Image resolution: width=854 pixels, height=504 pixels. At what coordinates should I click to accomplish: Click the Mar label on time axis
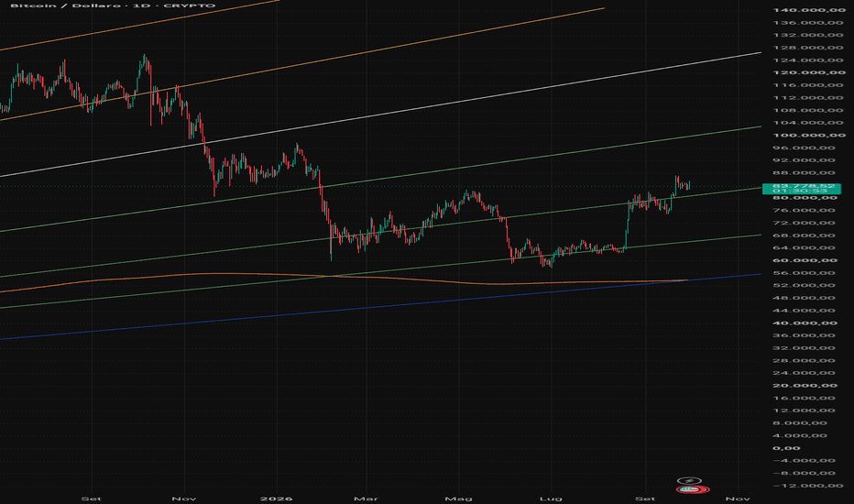tap(366, 499)
